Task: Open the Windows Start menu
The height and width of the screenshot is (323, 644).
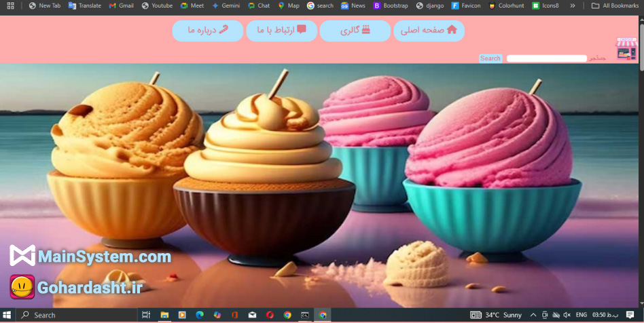Action: [x=7, y=316]
